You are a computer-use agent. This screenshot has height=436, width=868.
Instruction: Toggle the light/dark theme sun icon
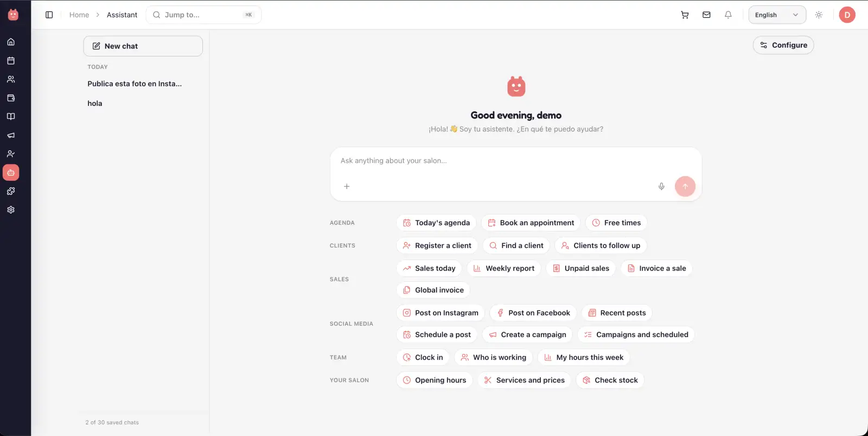(819, 15)
